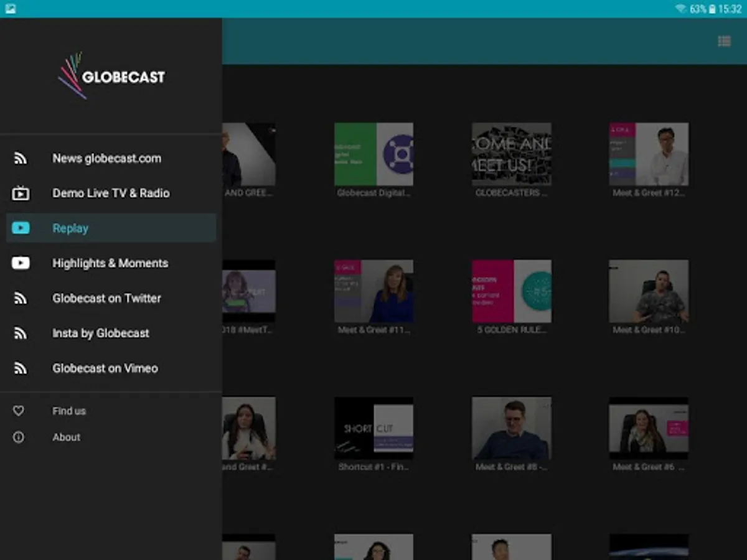747x560 pixels.
Task: Click the RSS icon beside Globecast on Twitter
Action: 21,299
